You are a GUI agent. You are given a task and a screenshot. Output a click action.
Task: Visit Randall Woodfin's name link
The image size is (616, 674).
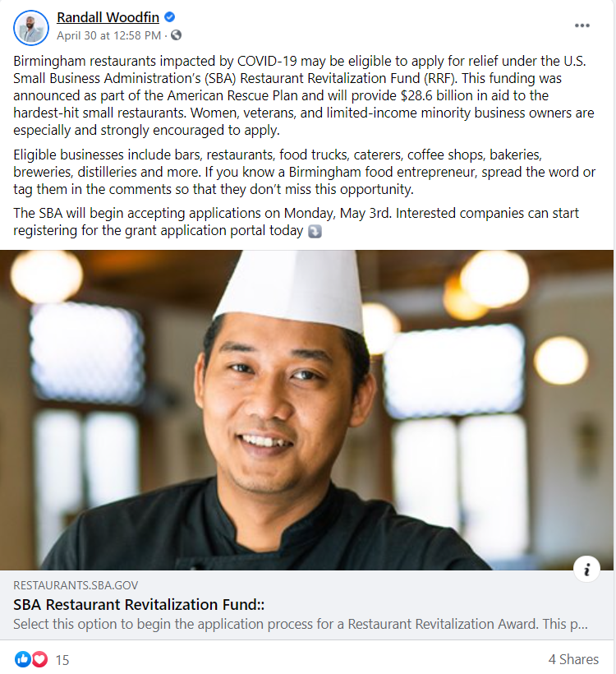(x=108, y=17)
